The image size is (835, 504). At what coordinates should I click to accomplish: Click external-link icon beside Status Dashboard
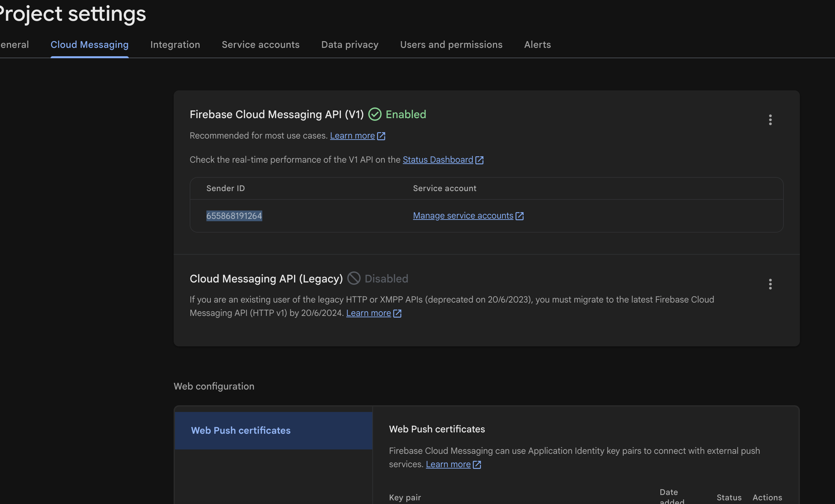point(479,160)
